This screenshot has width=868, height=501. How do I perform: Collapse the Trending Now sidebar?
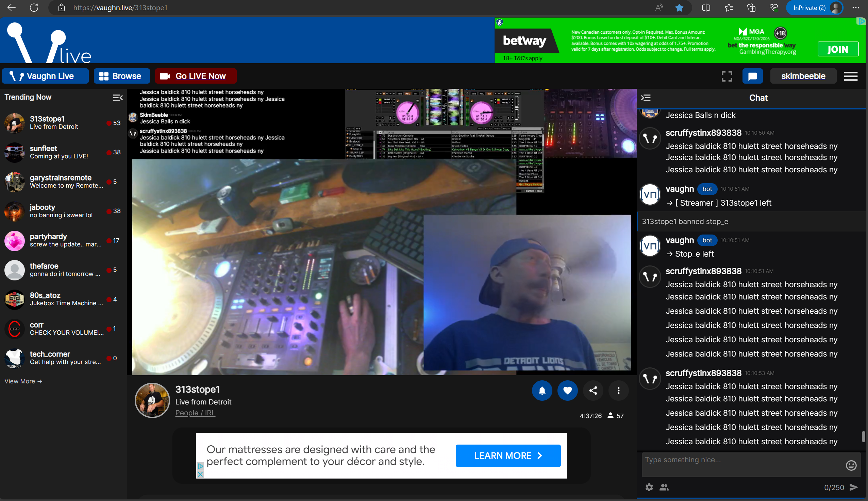point(118,98)
